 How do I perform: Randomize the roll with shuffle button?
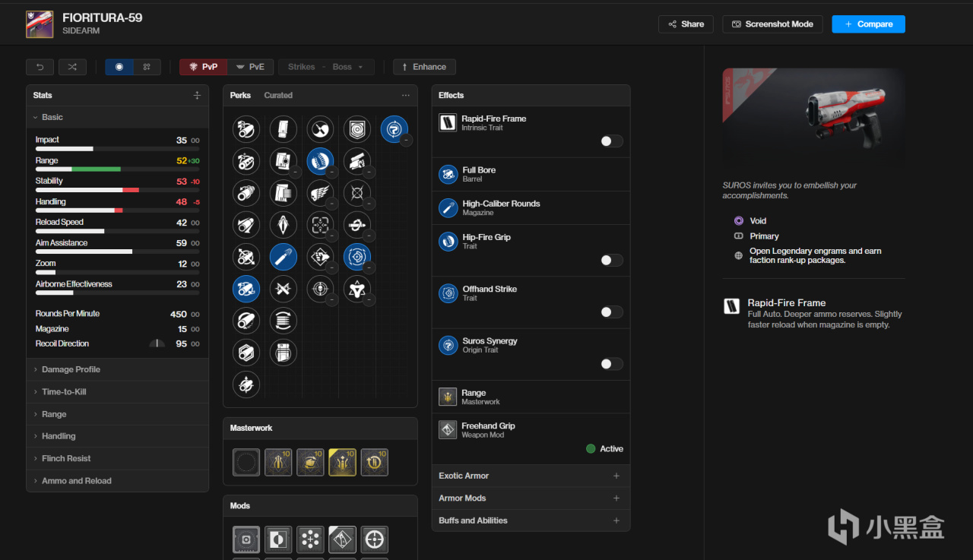tap(72, 67)
